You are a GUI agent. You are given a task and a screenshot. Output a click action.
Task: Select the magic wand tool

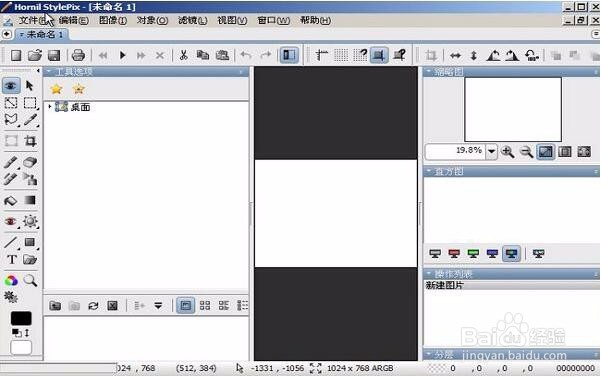click(x=30, y=120)
